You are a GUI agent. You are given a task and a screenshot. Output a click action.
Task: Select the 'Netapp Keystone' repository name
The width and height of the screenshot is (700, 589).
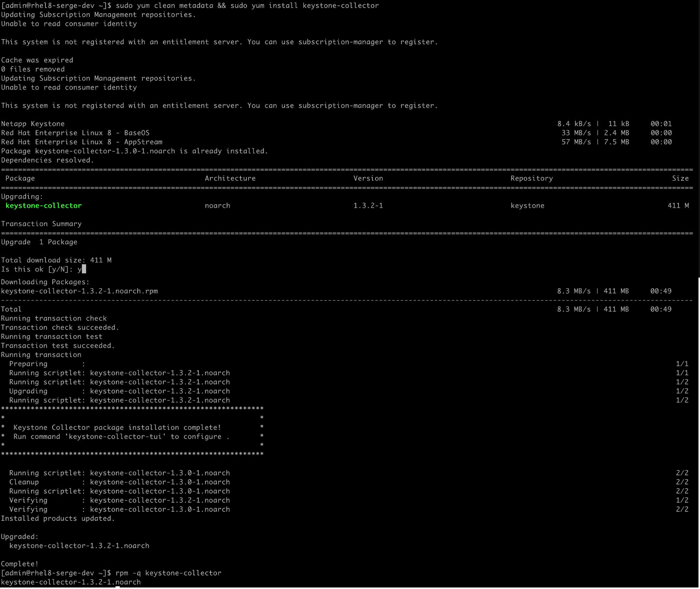[x=33, y=124]
